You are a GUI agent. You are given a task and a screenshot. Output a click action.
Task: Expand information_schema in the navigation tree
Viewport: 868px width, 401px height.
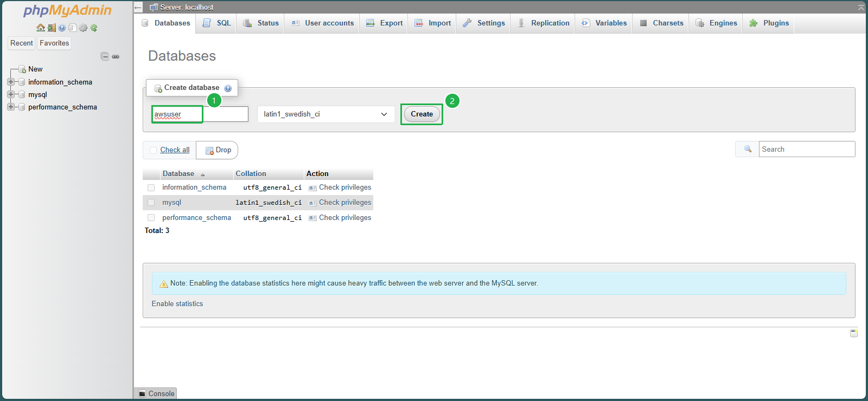tap(10, 82)
